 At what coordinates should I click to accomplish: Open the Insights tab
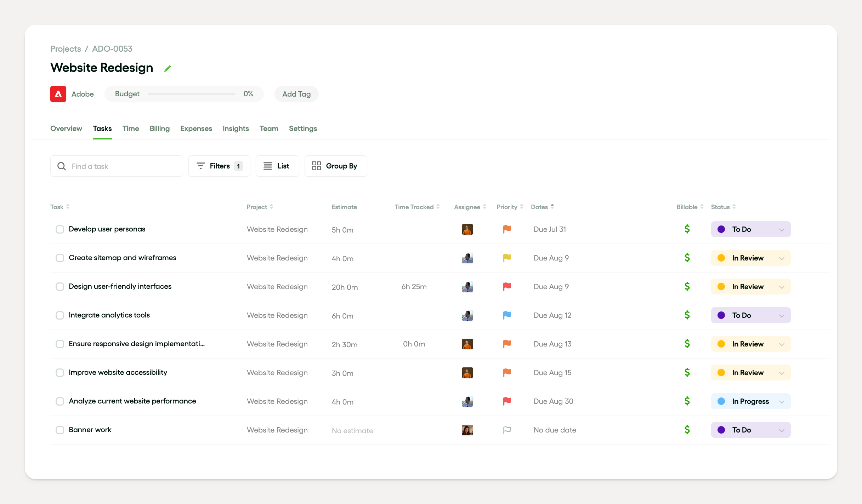pos(236,128)
